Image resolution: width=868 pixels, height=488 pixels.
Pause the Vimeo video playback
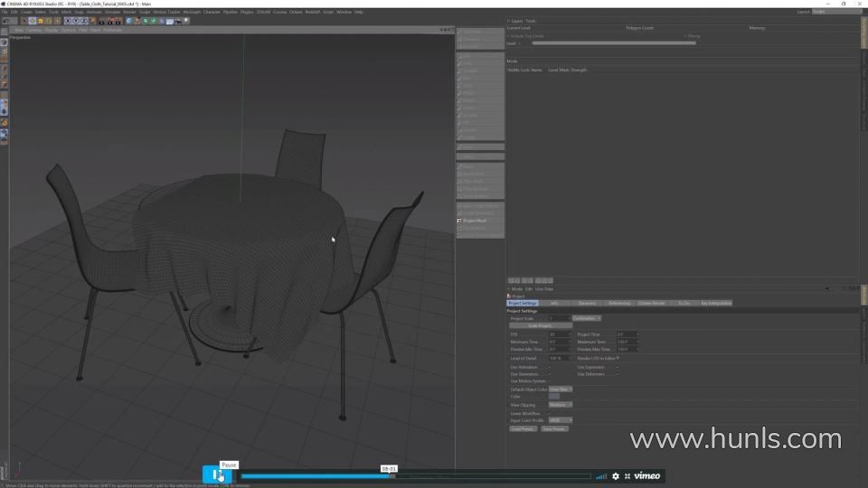(217, 475)
